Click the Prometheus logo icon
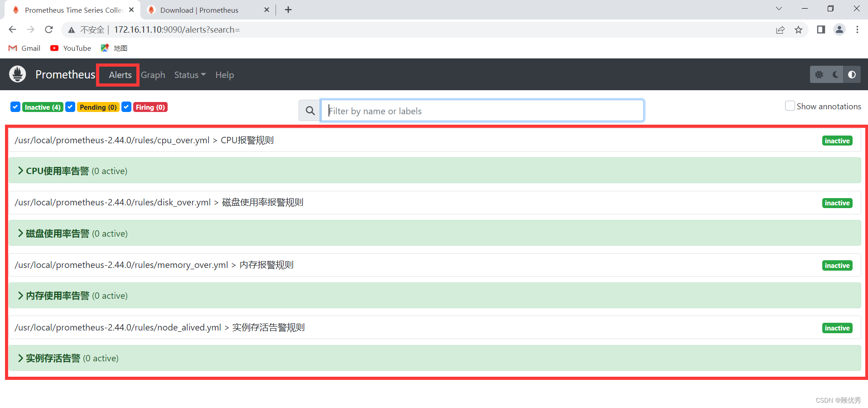The width and height of the screenshot is (868, 408). (x=17, y=74)
